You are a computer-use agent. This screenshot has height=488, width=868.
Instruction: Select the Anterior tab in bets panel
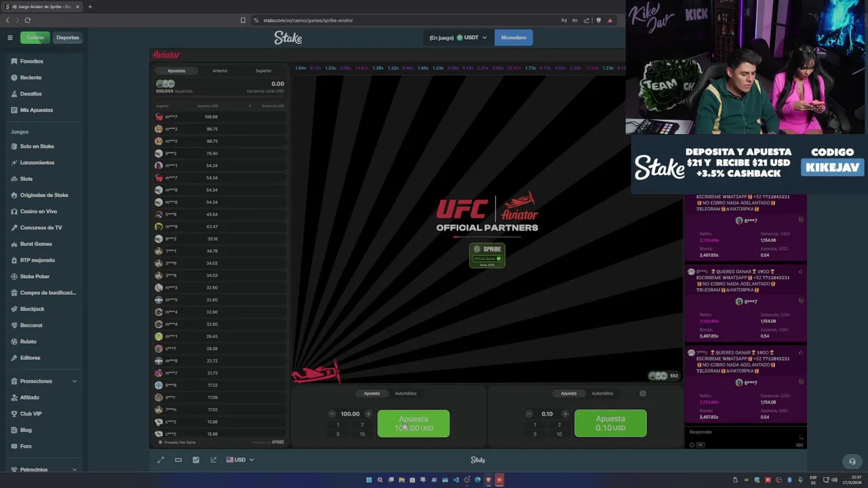220,70
